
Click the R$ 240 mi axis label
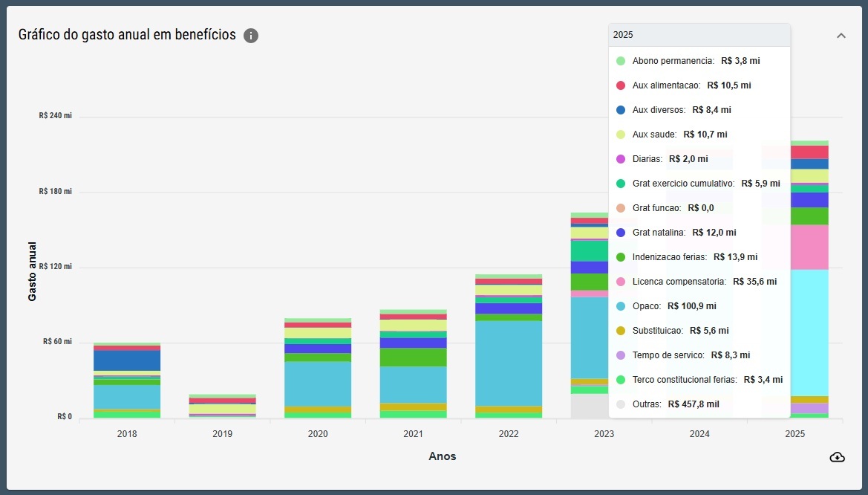tap(56, 116)
